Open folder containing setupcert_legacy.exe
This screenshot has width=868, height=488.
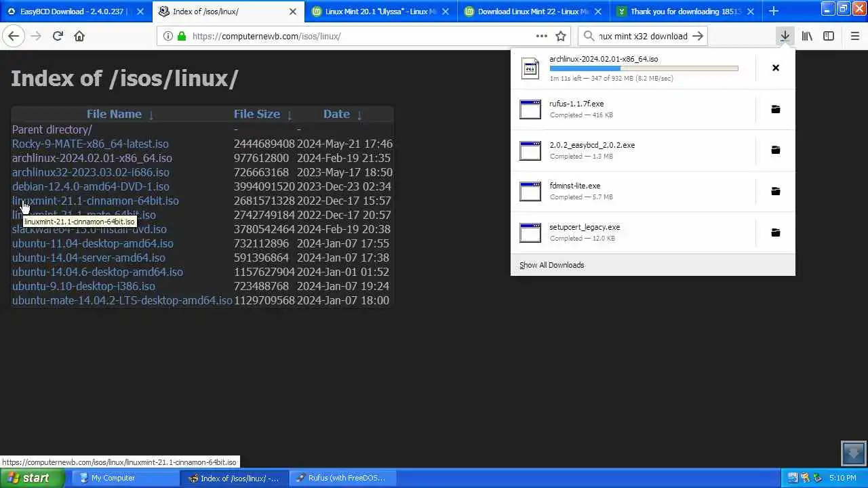tap(776, 232)
